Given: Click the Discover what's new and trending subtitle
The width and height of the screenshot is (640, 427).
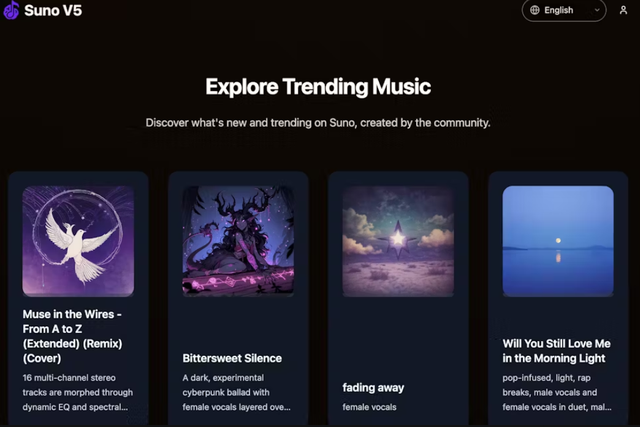Looking at the screenshot, I should [318, 123].
